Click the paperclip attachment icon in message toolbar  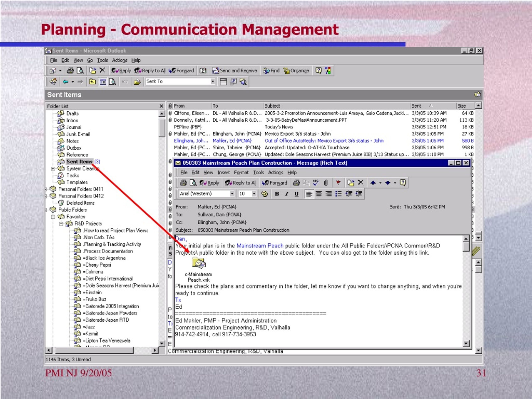[x=326, y=183]
